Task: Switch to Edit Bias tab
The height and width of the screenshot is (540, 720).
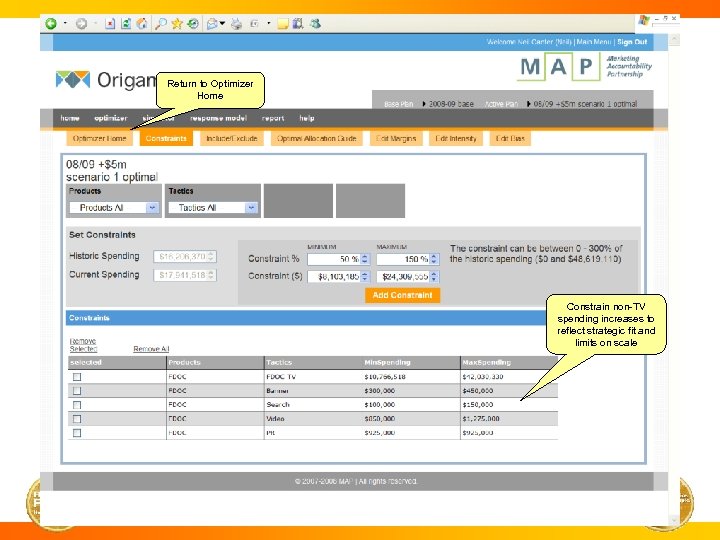Action: [x=510, y=138]
